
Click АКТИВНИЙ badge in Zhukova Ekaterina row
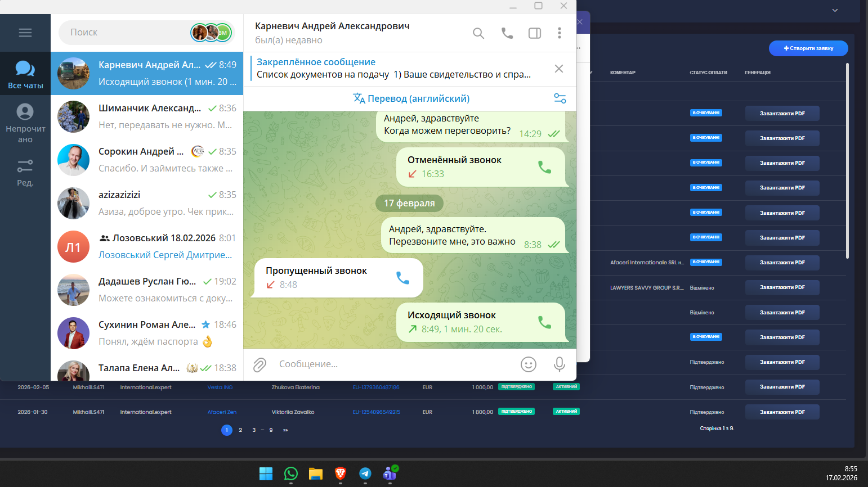pyautogui.click(x=566, y=387)
